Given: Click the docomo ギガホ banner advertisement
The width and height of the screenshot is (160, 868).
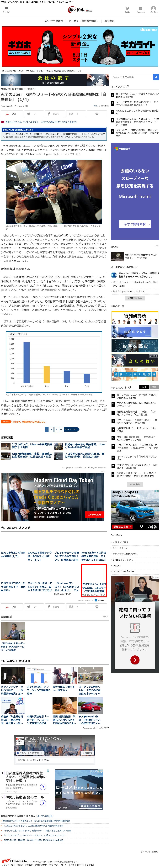Looking at the screenshot, I should pyautogui.click(x=80, y=46).
